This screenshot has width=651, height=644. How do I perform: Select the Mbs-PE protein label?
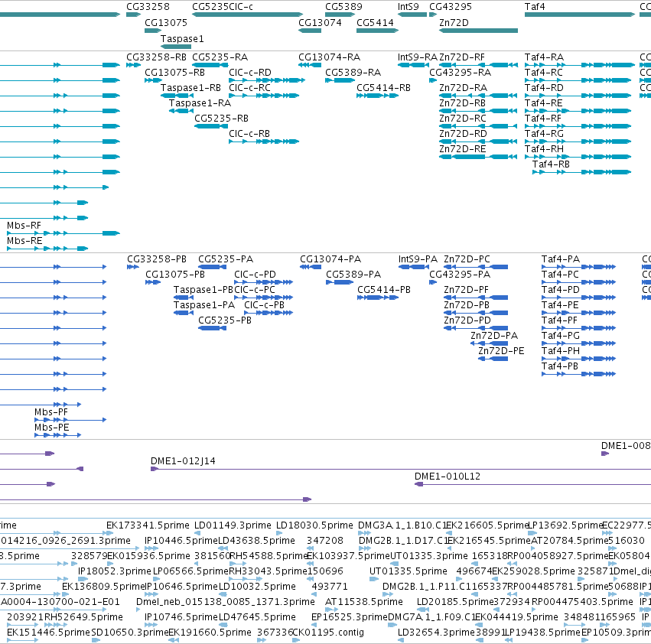pos(51,428)
